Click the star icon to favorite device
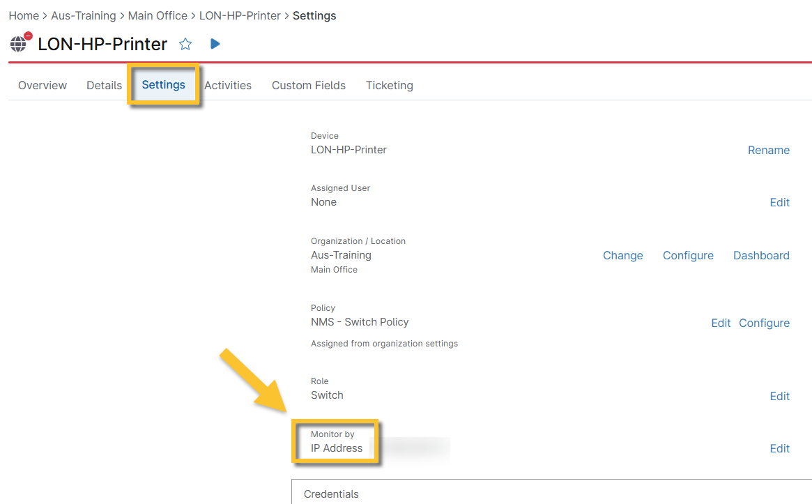Image resolution: width=812 pixels, height=504 pixels. click(185, 44)
